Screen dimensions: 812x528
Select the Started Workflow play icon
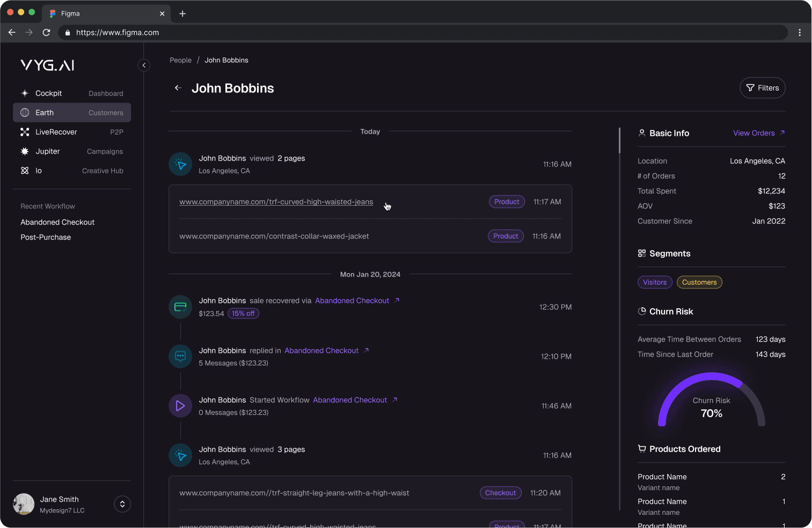180,406
